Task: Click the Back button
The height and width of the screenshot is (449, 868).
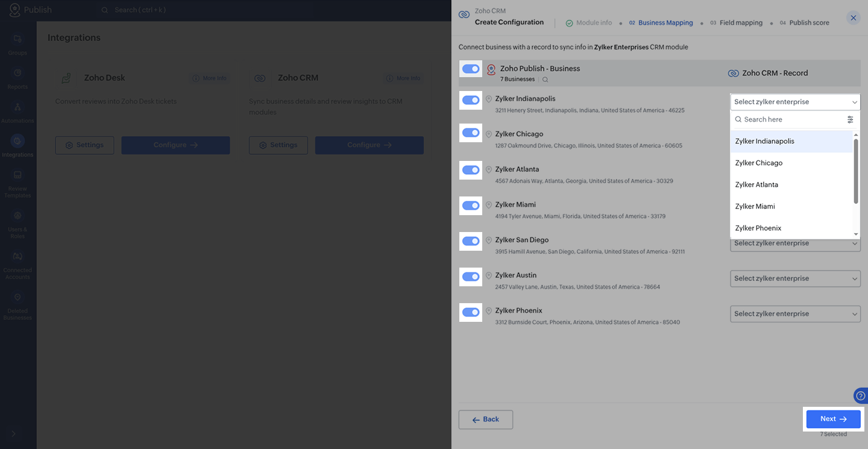Action: [486, 419]
